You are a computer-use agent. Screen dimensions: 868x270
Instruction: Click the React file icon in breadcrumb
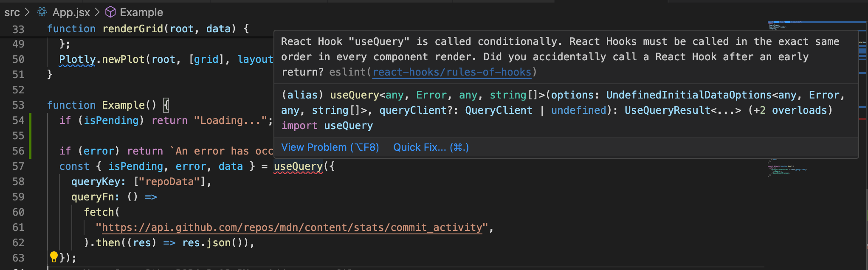pyautogui.click(x=42, y=12)
